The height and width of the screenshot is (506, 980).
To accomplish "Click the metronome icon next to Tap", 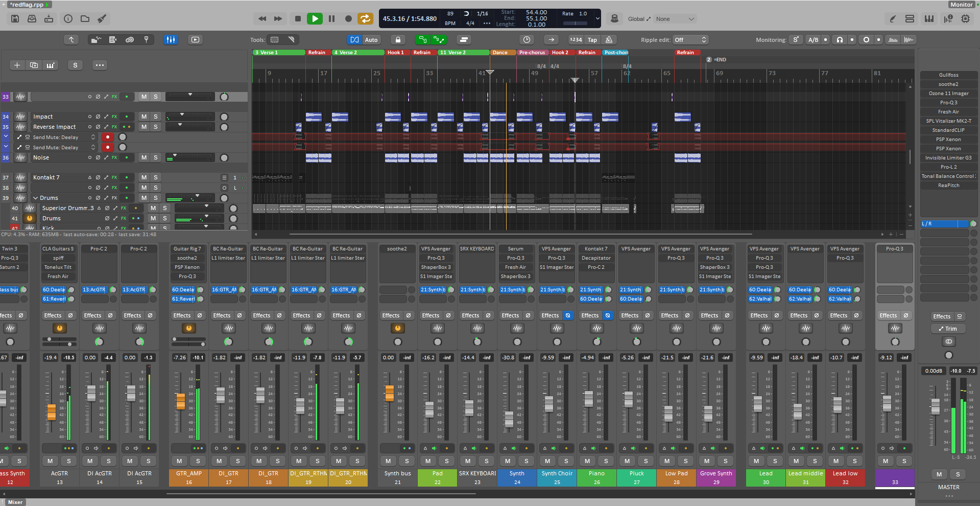I will point(609,40).
